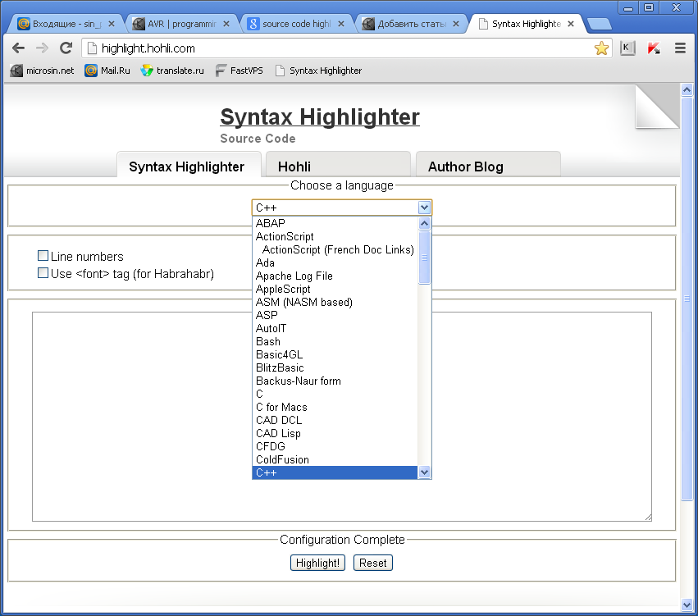698x616 pixels.
Task: Close the AVR programming tab
Action: pos(226,24)
